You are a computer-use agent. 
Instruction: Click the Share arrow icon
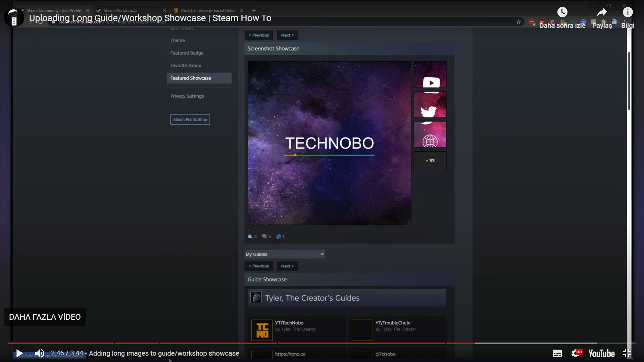click(602, 12)
